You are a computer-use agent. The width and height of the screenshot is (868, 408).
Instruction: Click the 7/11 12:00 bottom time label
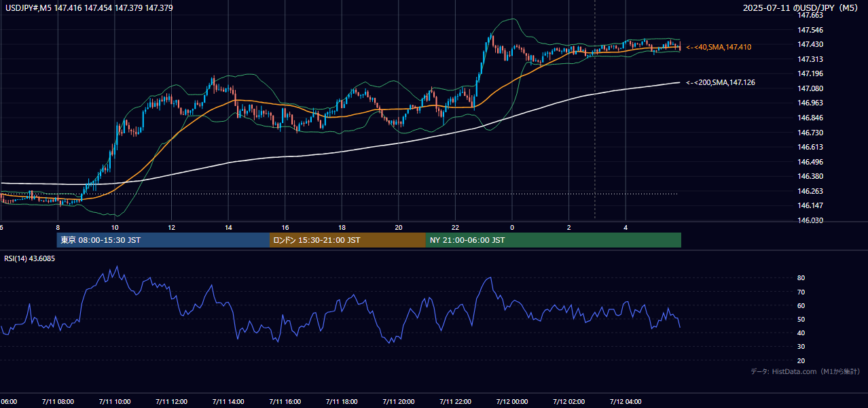click(170, 402)
